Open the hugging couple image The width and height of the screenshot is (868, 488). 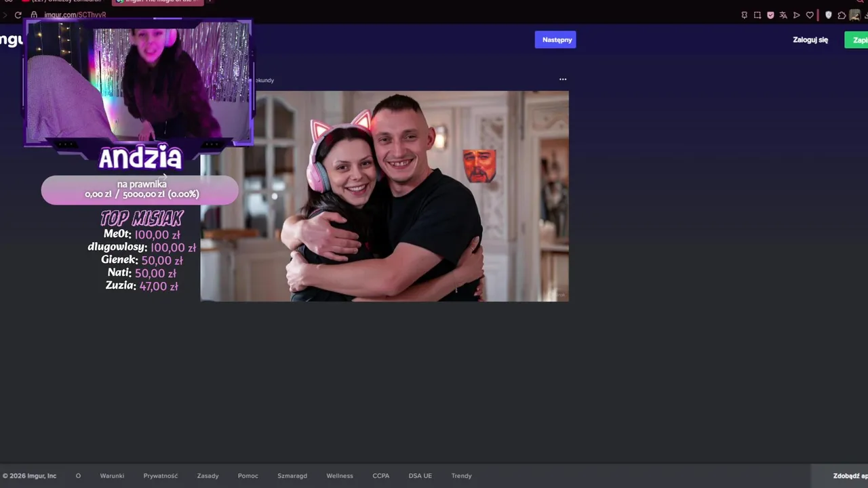pyautogui.click(x=384, y=196)
